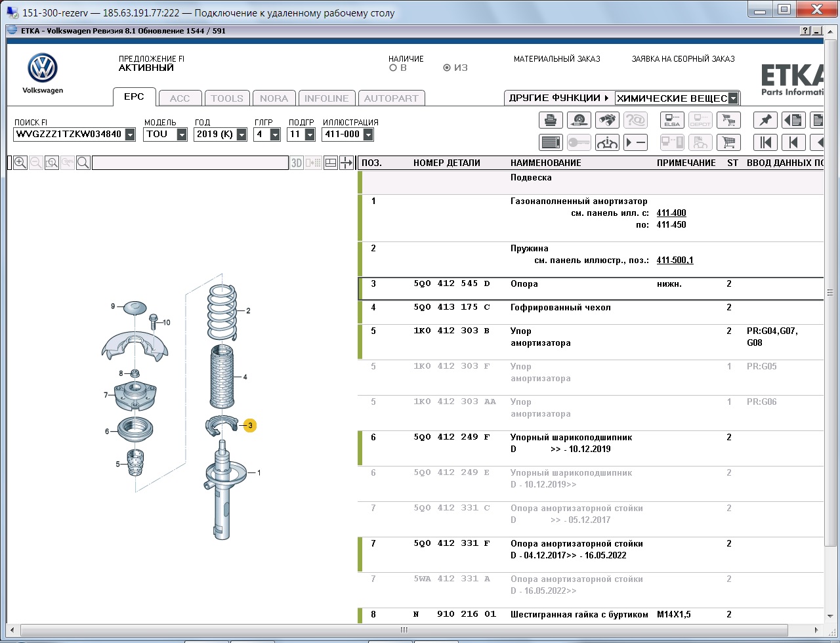Open the ПОИСК FI VIN dropdown
840x643 pixels.
click(130, 135)
